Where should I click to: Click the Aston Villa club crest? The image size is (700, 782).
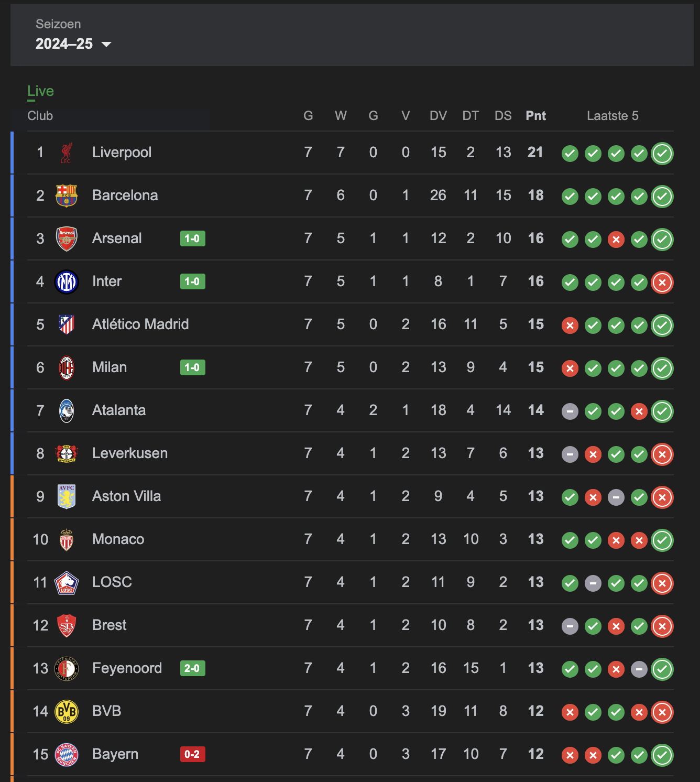[x=67, y=496]
